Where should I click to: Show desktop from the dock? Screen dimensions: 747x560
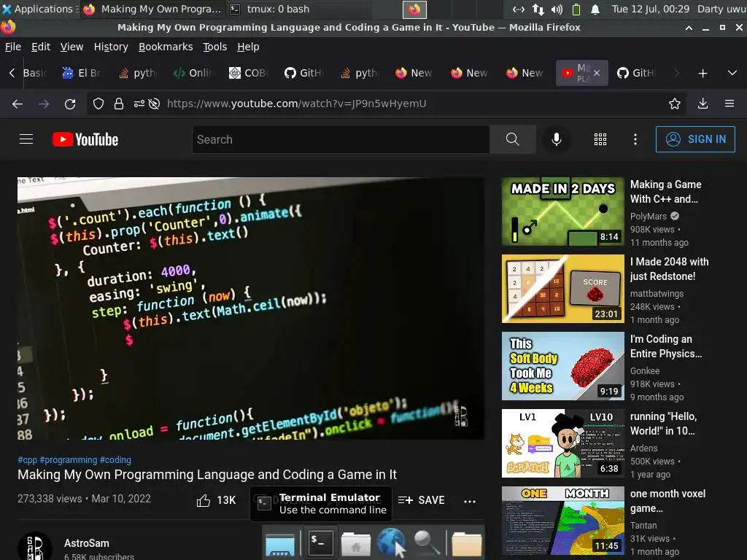(280, 544)
